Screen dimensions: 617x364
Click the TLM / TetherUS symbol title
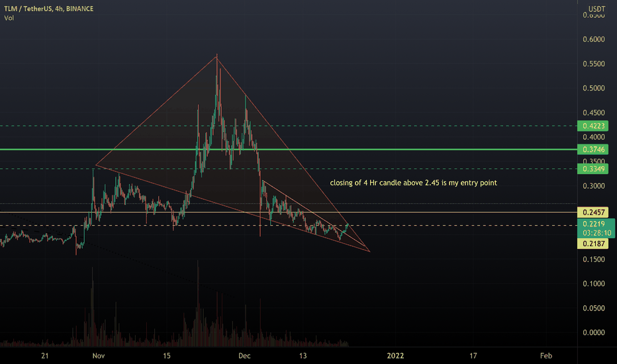click(49, 9)
